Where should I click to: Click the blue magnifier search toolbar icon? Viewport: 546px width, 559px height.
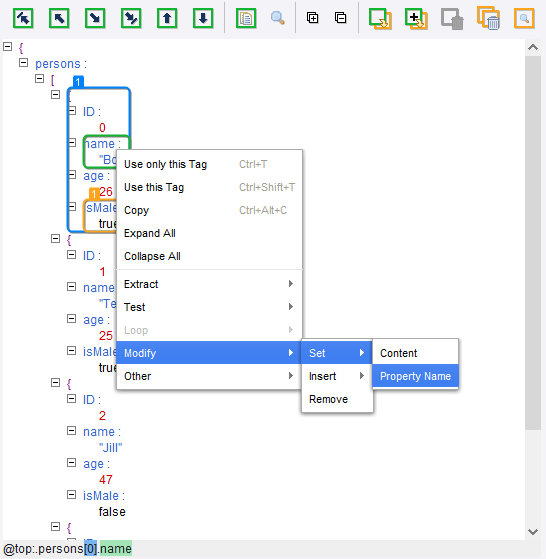[278, 18]
